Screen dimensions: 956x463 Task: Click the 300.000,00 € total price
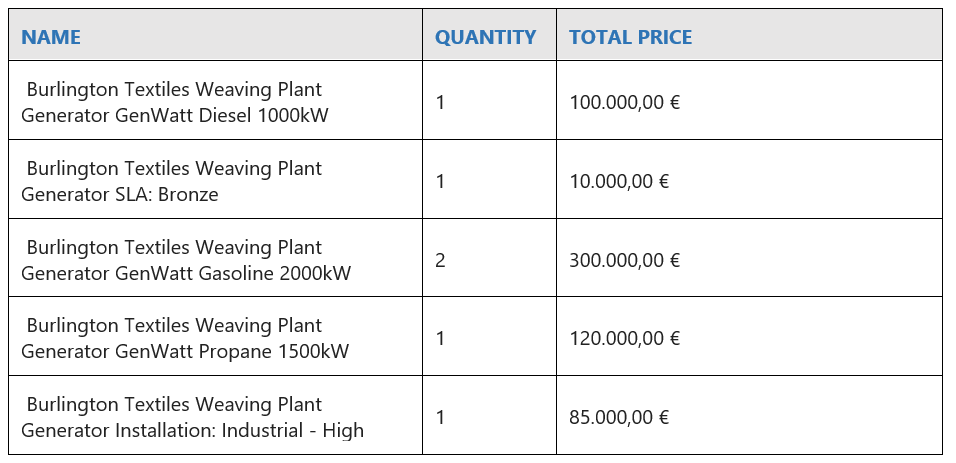[624, 260]
